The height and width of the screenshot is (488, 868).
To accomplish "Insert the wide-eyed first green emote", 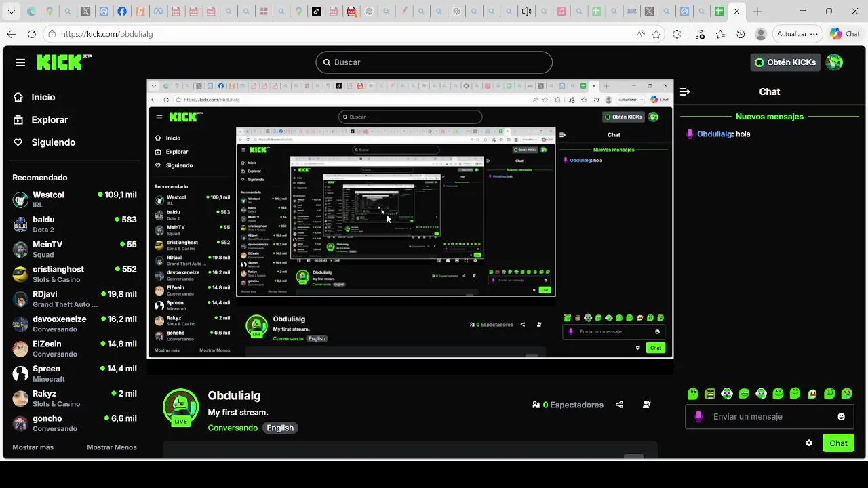I will pos(692,393).
